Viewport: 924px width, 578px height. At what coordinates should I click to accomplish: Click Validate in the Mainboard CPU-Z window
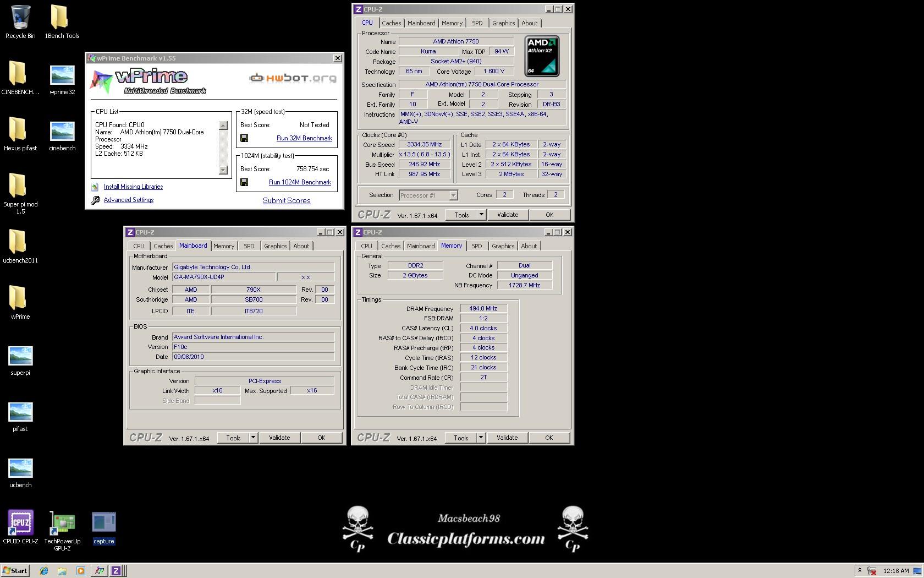pyautogui.click(x=279, y=438)
